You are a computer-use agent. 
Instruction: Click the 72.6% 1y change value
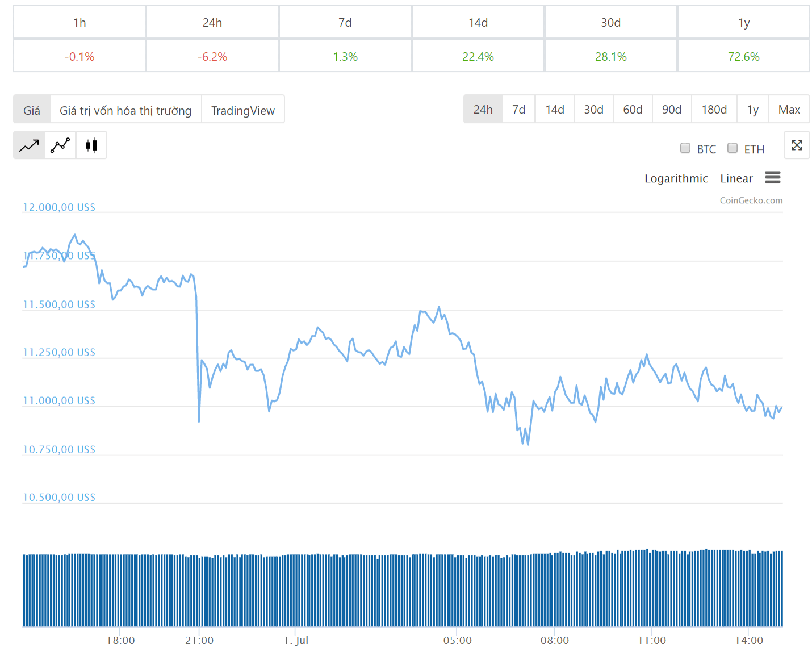point(744,56)
